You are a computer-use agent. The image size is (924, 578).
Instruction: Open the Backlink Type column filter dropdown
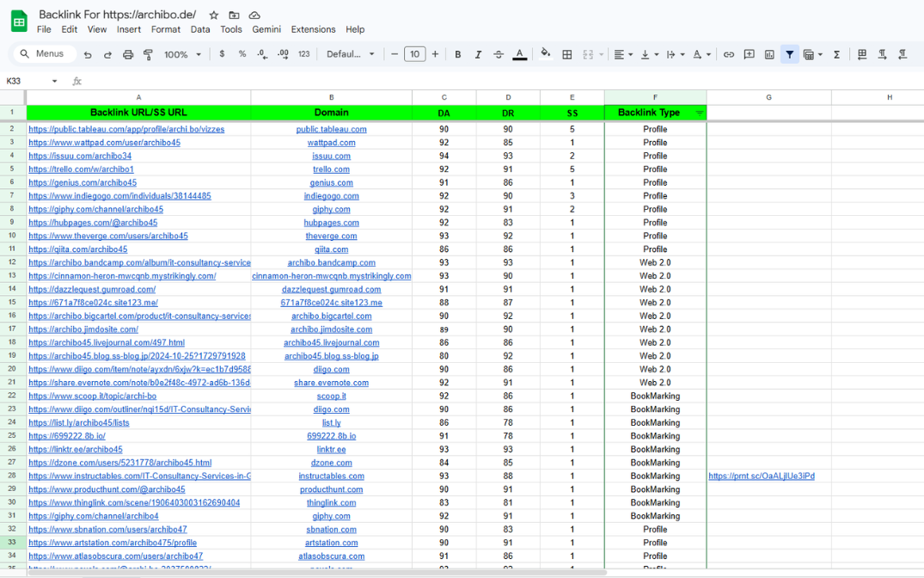coord(699,113)
